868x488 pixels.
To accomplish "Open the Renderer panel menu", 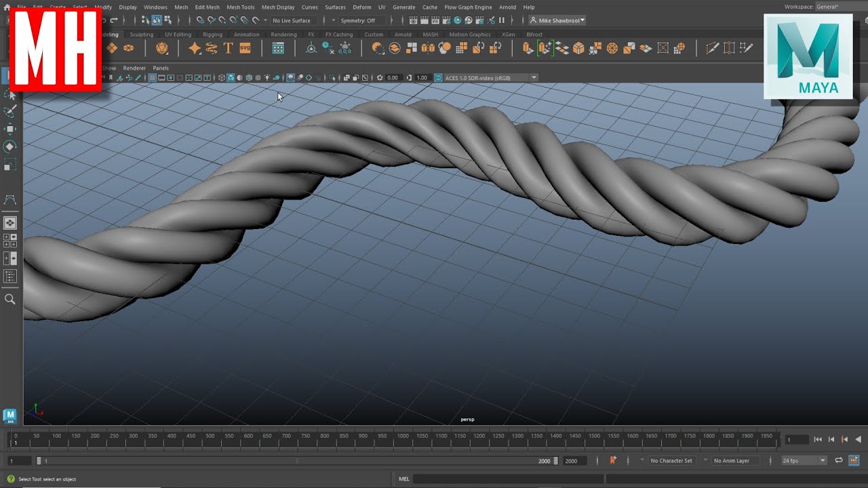I will pos(134,68).
